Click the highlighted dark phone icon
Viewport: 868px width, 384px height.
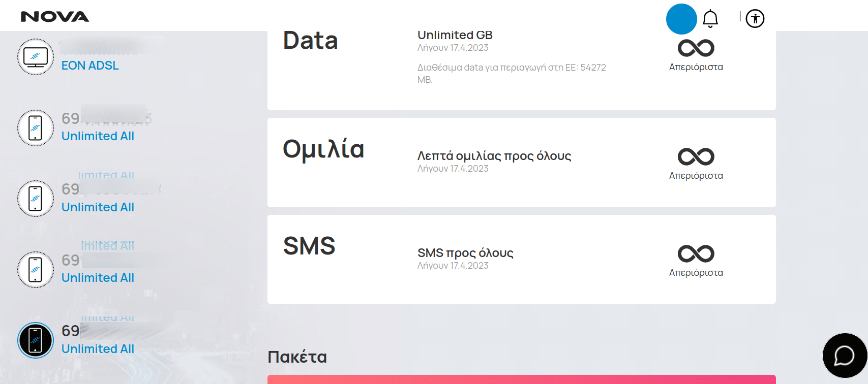click(x=36, y=340)
